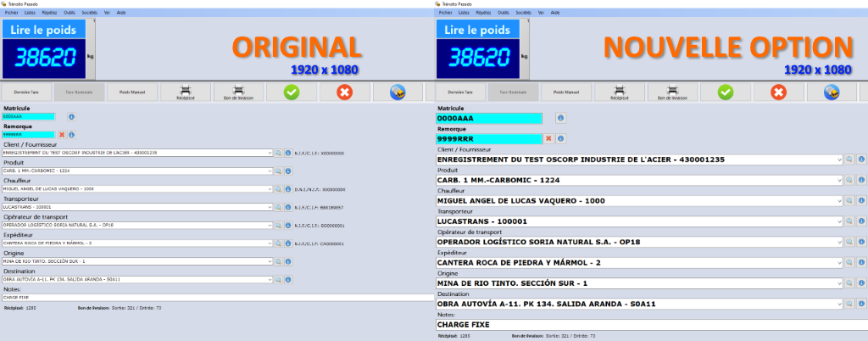This screenshot has width=868, height=341.
Task: Clear the Remorque value in NOUVELLE OPTION window
Action: [x=549, y=138]
